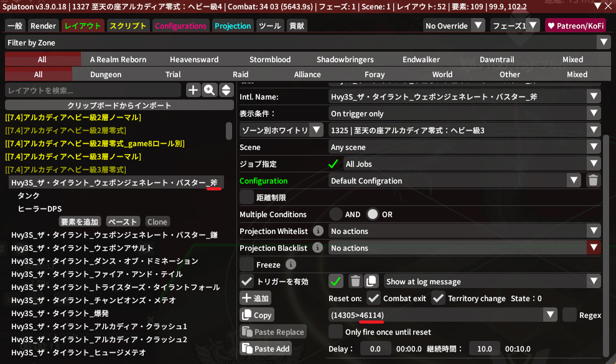Delete configuration with trash icon beside Default Configration
Viewport: 616px width, 364px height.
(594, 180)
